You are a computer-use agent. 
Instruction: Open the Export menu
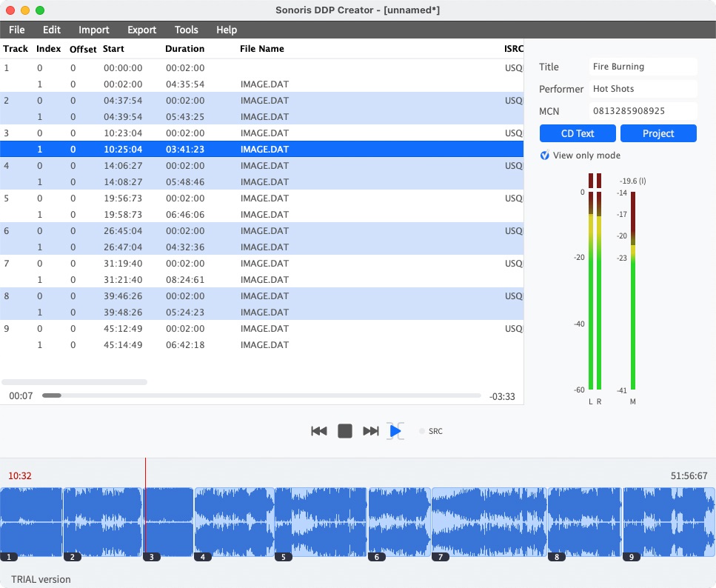(x=141, y=30)
